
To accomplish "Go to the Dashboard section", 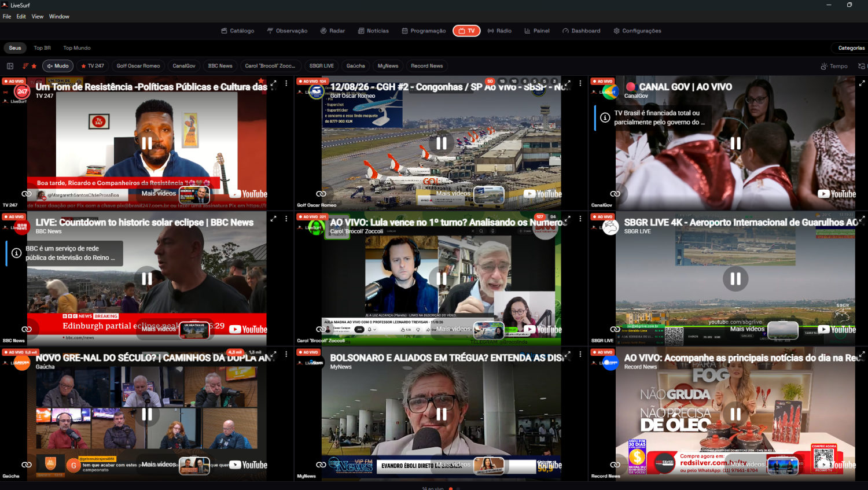I will pyautogui.click(x=582, y=31).
